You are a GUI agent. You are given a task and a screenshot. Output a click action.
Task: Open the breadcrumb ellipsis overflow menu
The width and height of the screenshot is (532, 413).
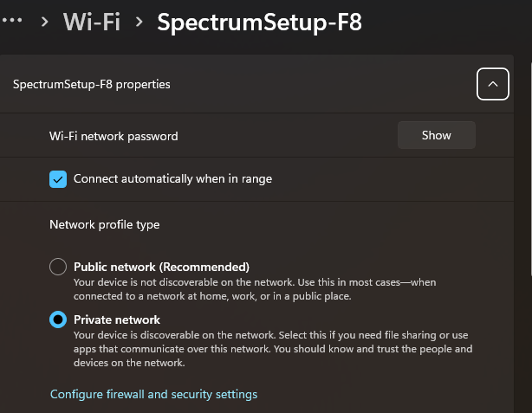click(x=14, y=21)
